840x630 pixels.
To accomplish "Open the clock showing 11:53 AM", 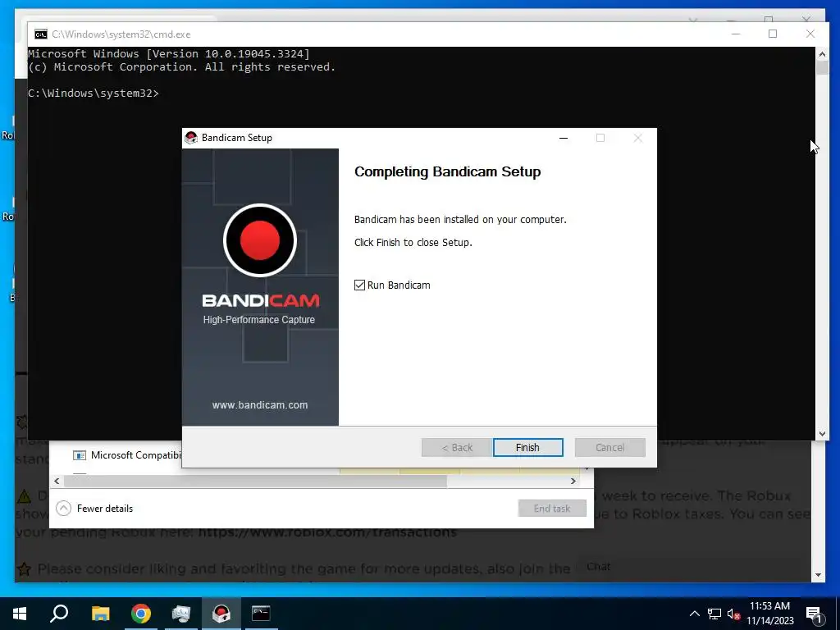I will point(769,614).
